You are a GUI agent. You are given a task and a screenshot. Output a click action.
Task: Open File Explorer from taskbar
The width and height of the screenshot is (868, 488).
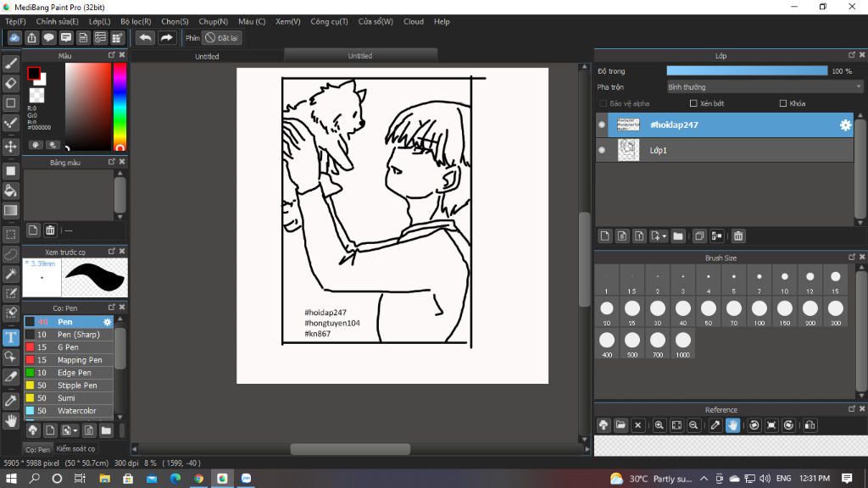pyautogui.click(x=104, y=479)
